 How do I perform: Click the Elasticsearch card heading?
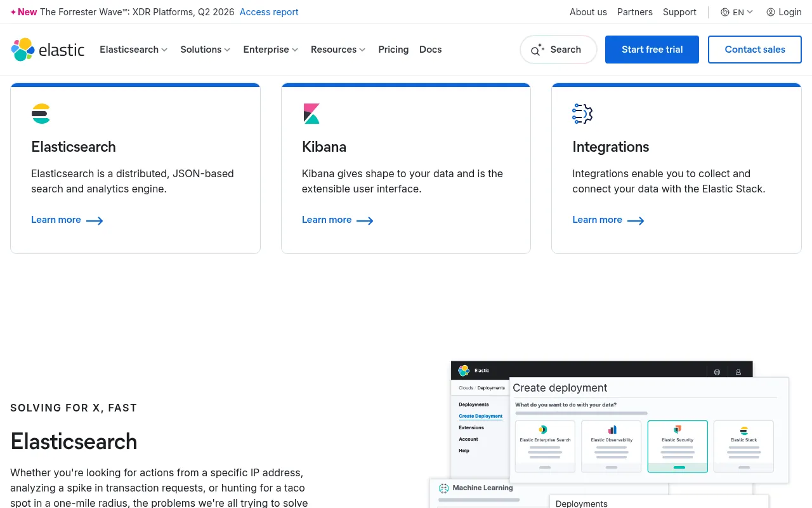[x=74, y=147]
